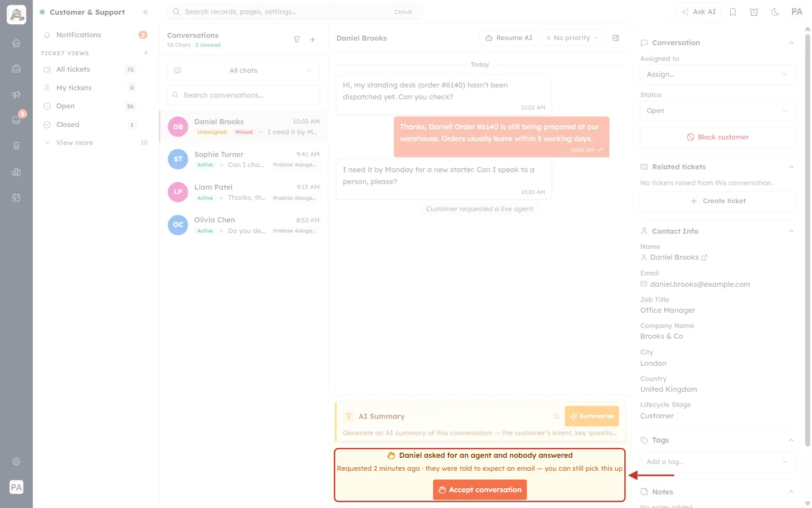Screen dimensions: 812x508
Task: Start new conversation with plus icon
Action: pos(312,40)
